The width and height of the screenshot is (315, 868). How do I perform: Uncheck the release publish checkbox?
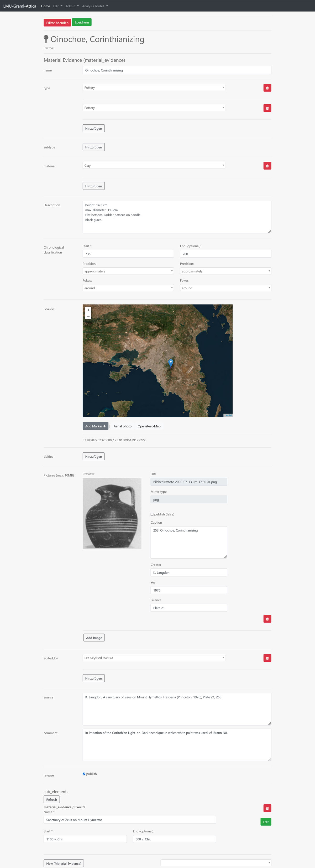84,774
